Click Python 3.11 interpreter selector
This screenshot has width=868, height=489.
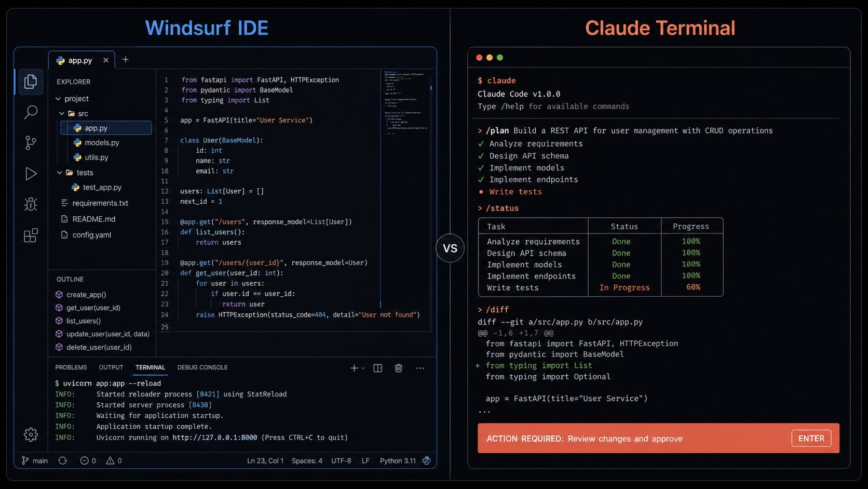click(x=398, y=460)
